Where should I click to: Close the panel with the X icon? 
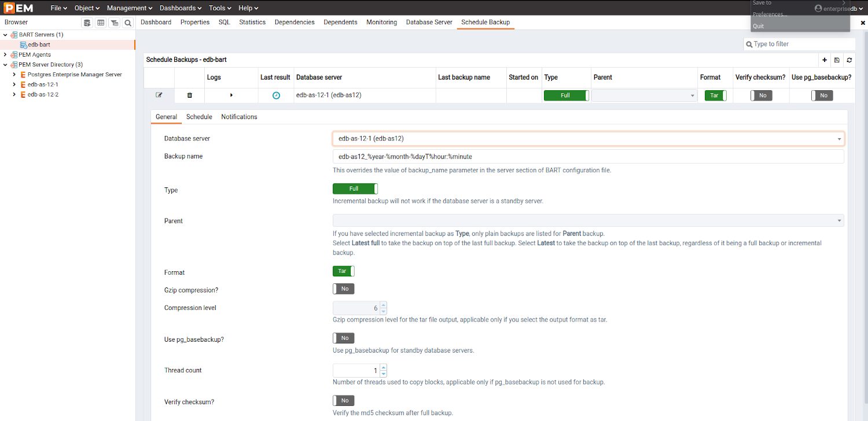tap(863, 23)
